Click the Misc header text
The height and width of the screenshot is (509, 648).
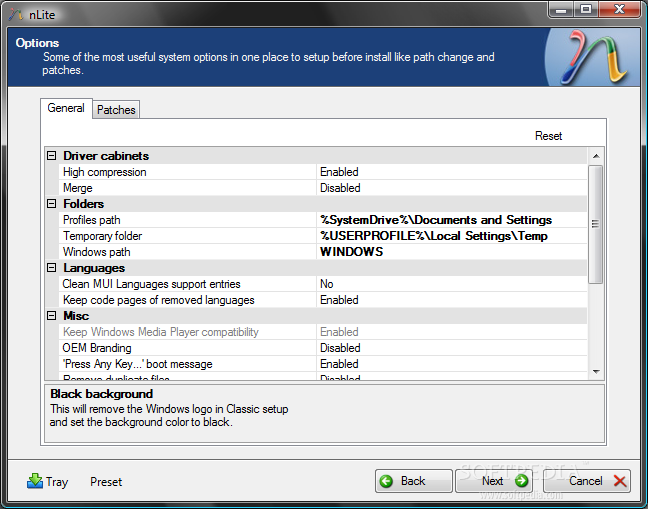click(76, 316)
